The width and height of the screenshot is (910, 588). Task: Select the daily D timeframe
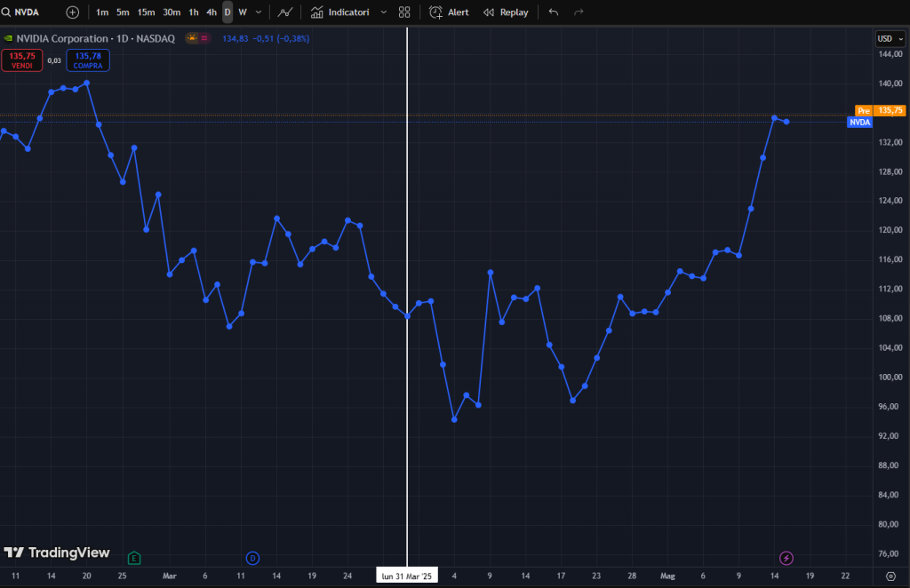[x=227, y=12]
